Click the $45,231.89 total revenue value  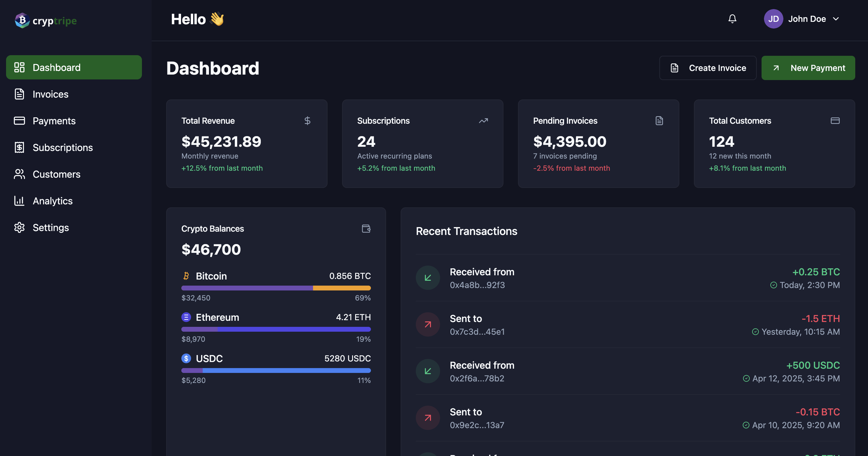pos(221,142)
